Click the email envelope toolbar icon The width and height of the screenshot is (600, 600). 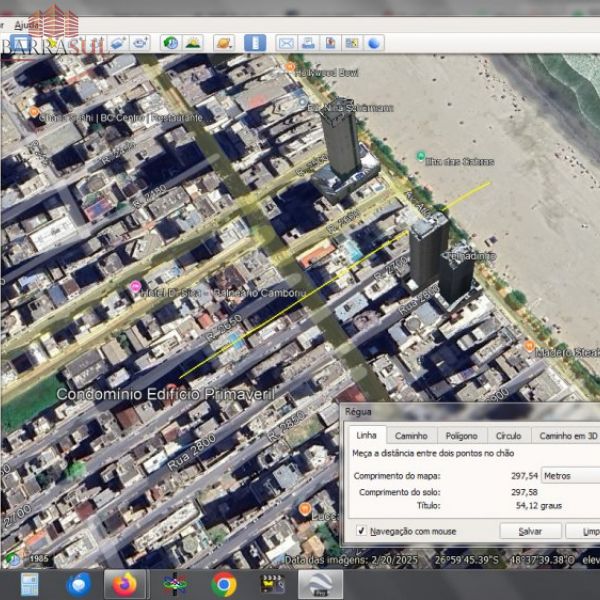point(286,43)
